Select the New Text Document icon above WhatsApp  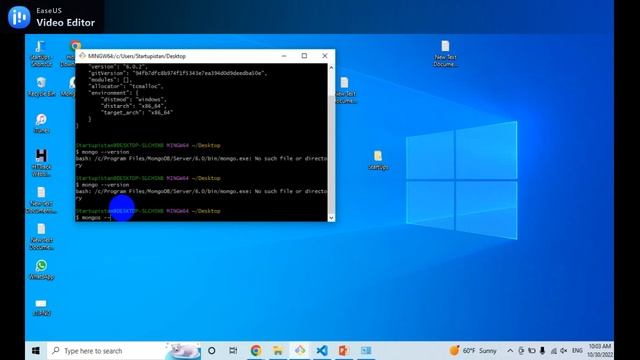click(41, 237)
